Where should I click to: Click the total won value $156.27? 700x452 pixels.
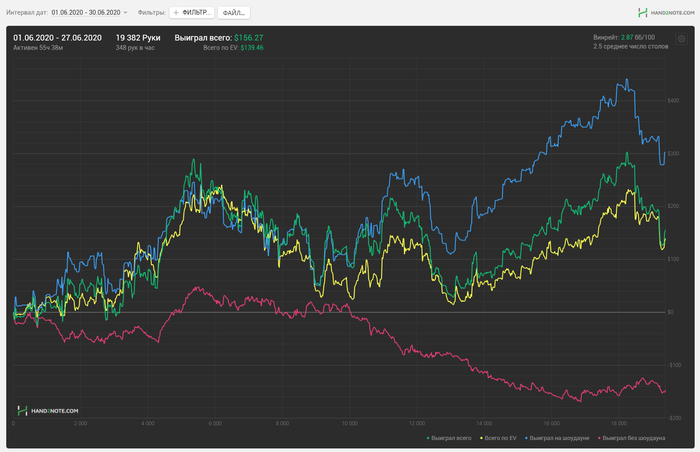click(x=249, y=38)
